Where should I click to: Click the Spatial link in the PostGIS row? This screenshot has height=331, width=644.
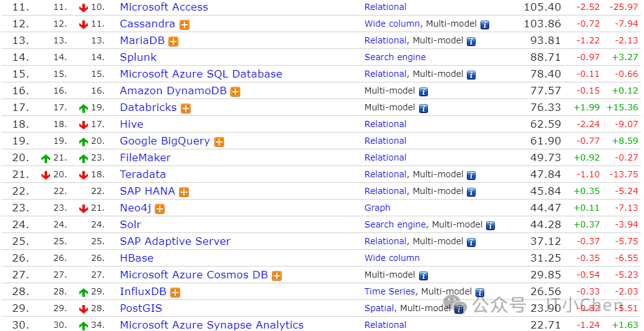379,309
